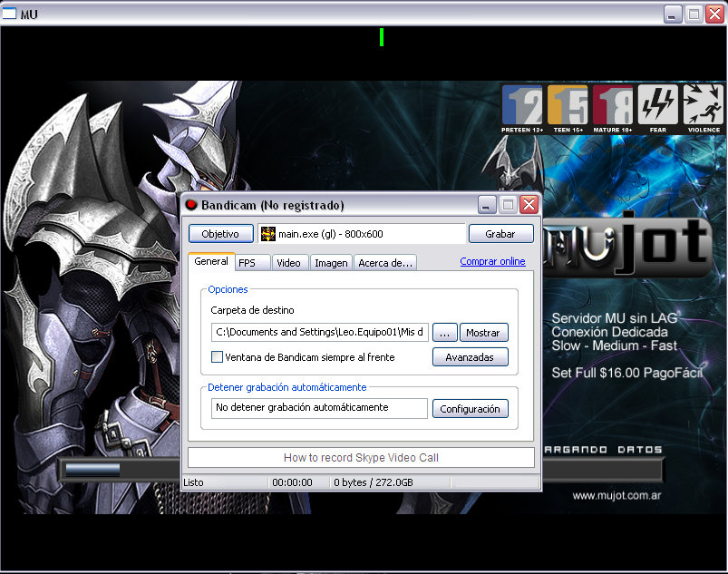728x574 pixels.
Task: Click the destination folder path field
Action: (x=319, y=333)
